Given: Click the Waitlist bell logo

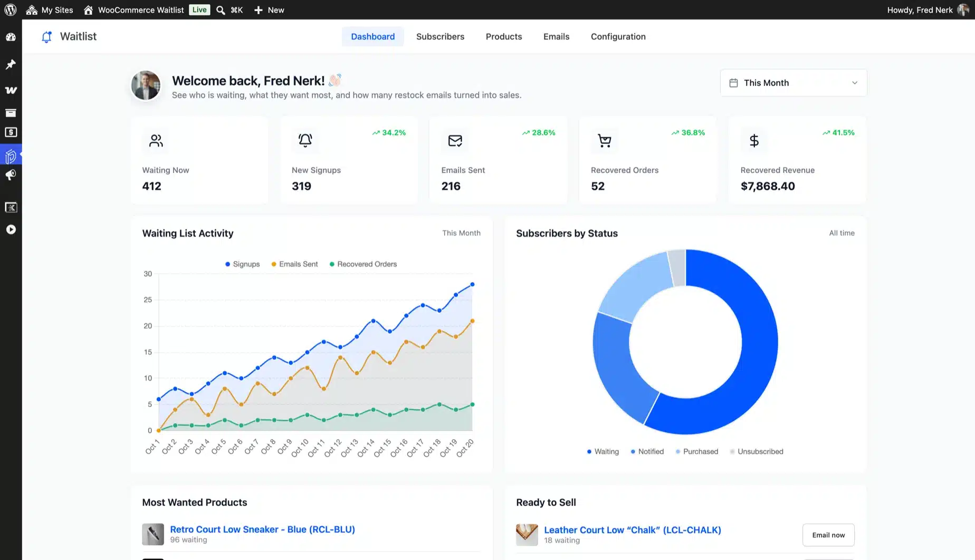Looking at the screenshot, I should (47, 36).
